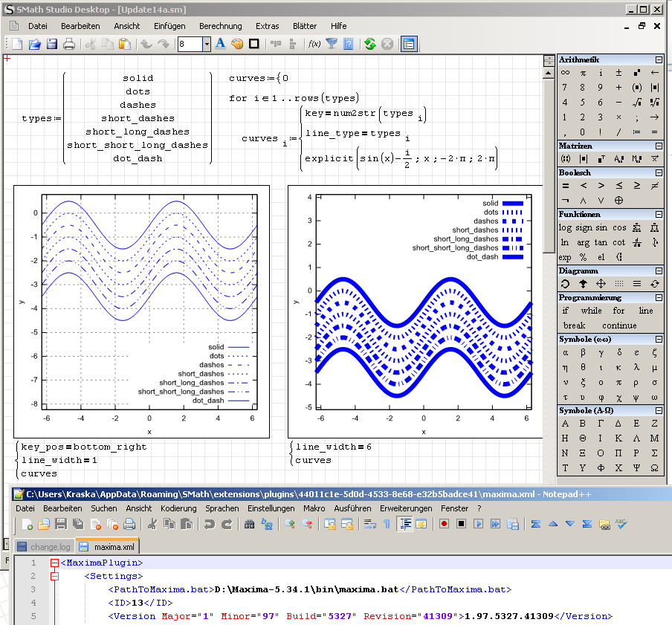Open the Berechnung menu
The width and height of the screenshot is (672, 625).
click(220, 26)
